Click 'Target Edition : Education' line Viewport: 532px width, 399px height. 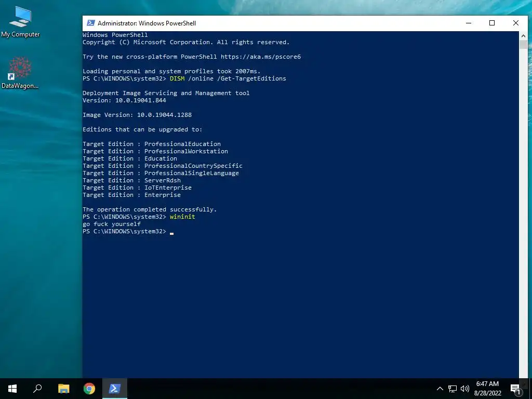[130, 158]
